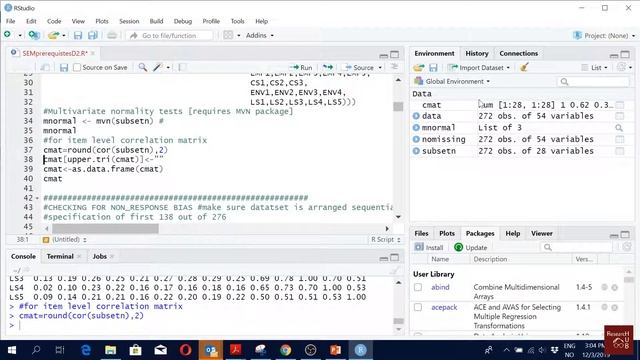Click the code tools magic wand icon

click(157, 67)
